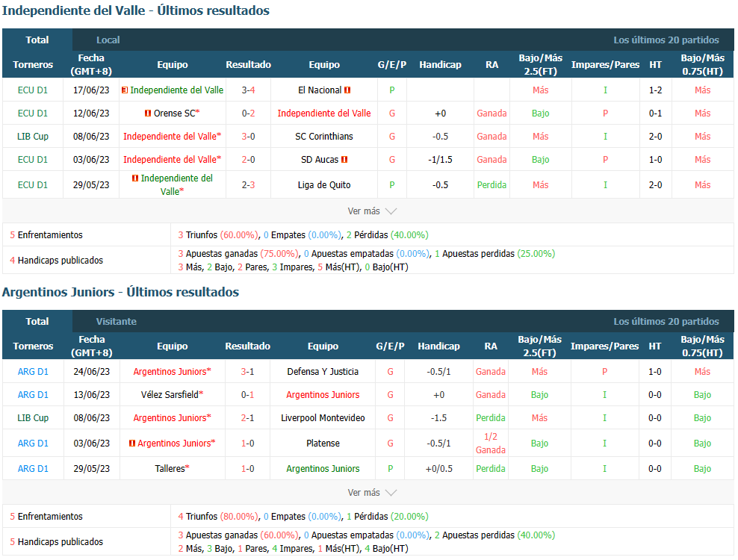The height and width of the screenshot is (560, 738).
Task: Click the Argentinos Juniors link on the Vélez Sarsfield row
Action: coord(323,394)
